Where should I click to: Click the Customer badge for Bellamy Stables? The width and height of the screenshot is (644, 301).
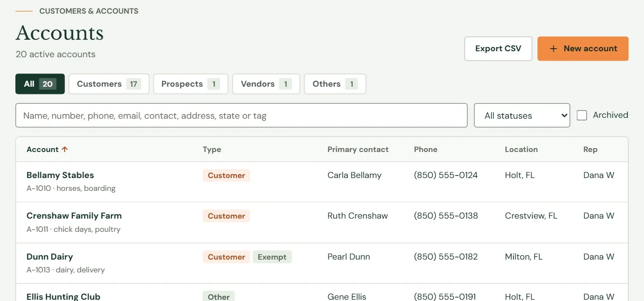point(226,175)
